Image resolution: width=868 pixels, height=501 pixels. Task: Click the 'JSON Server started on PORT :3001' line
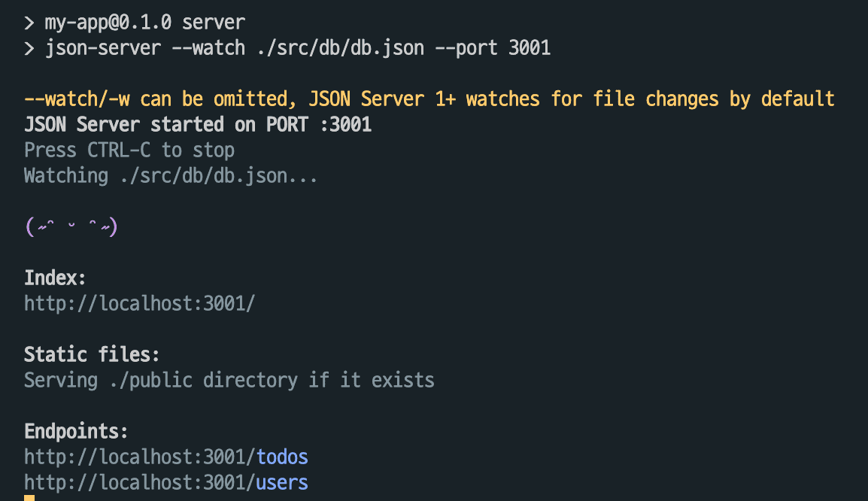198,125
